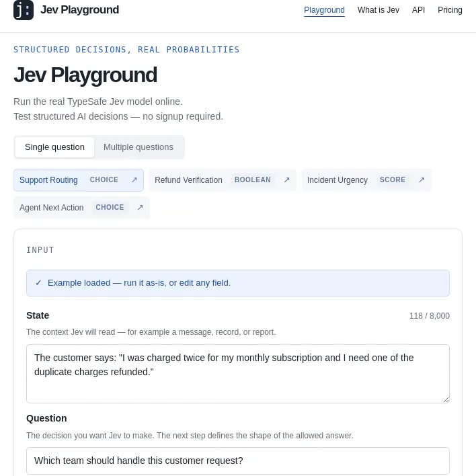The height and width of the screenshot is (476, 476).
Task: Load the Refund Verification example
Action: tap(223, 180)
